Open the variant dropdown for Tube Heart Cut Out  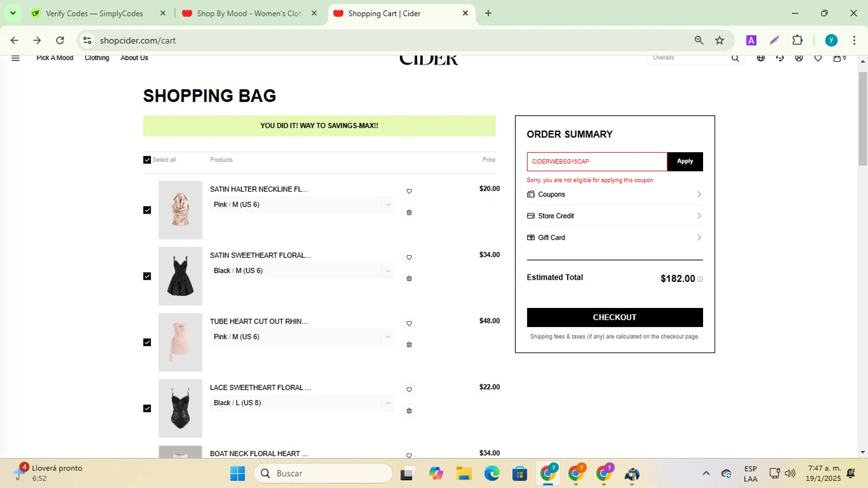[302, 337]
